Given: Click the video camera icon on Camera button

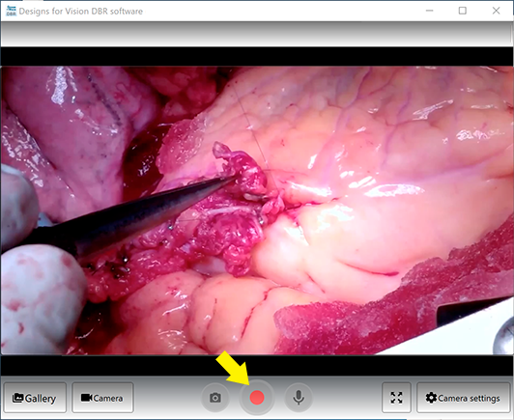Looking at the screenshot, I should pyautogui.click(x=87, y=398).
